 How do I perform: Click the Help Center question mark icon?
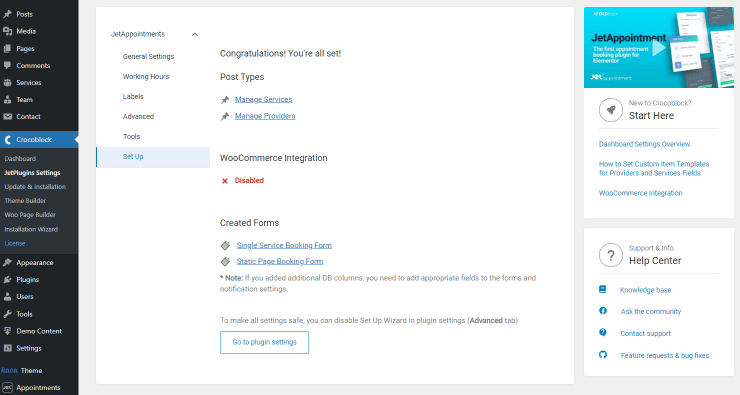(611, 255)
